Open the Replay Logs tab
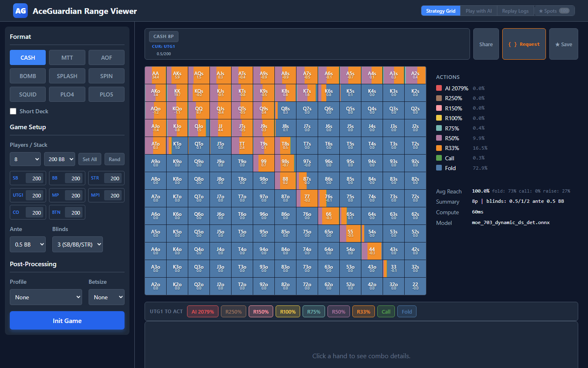588x368 pixels. click(x=515, y=11)
